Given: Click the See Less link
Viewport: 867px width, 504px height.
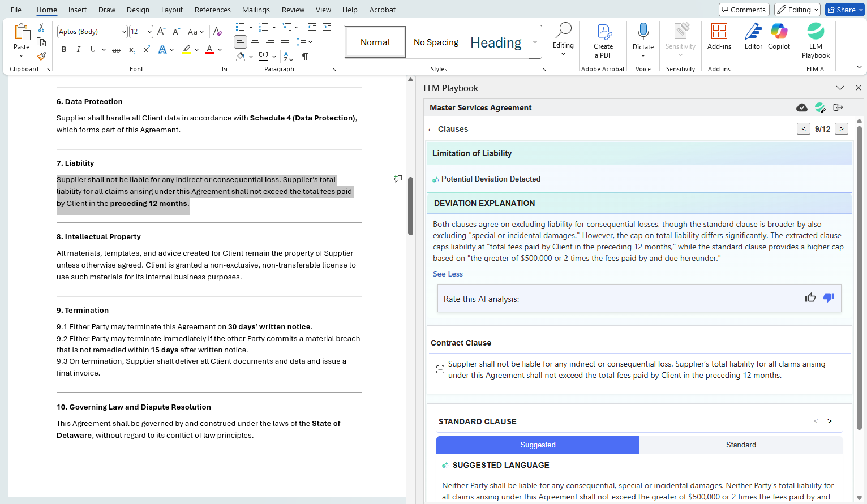Looking at the screenshot, I should tap(448, 274).
